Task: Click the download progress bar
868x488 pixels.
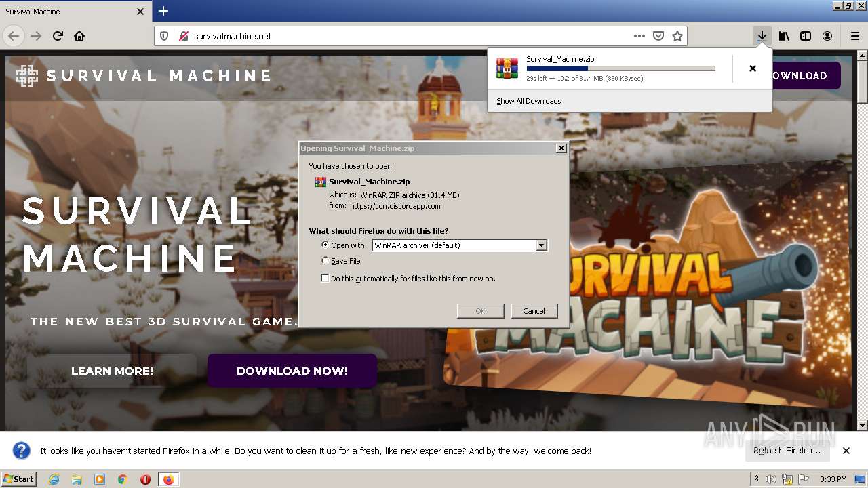Action: (x=620, y=68)
